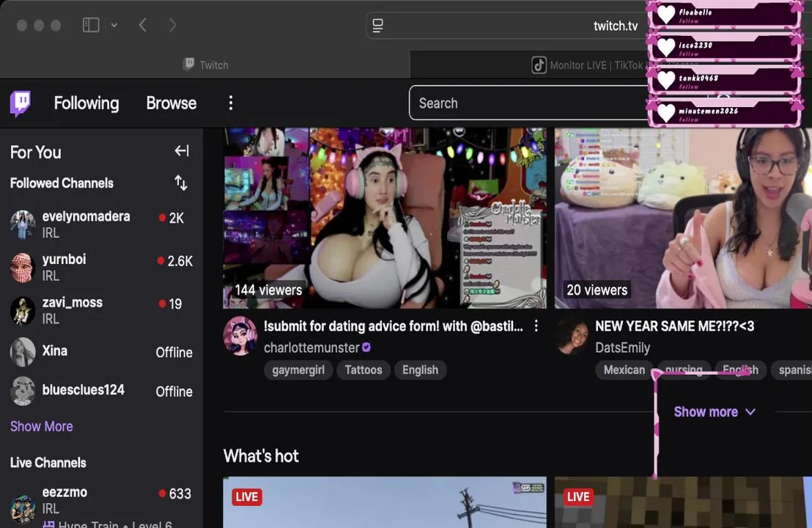The height and width of the screenshot is (528, 812).
Task: Click yurnboi avatar icon
Action: (x=23, y=268)
